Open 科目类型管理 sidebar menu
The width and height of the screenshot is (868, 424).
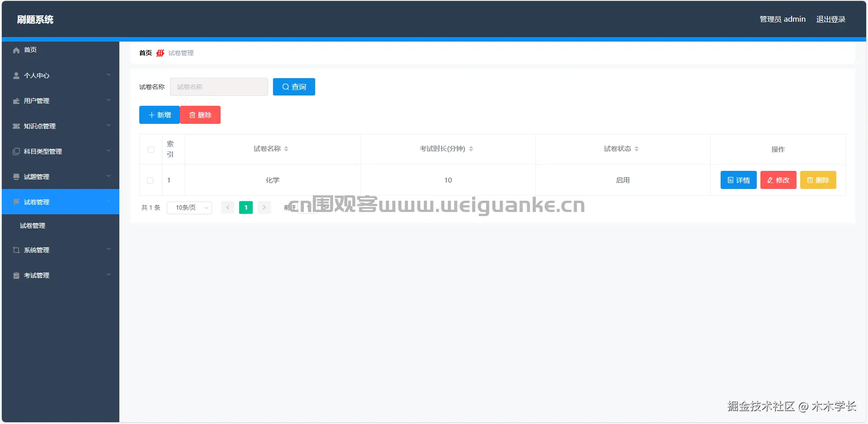pyautogui.click(x=61, y=151)
